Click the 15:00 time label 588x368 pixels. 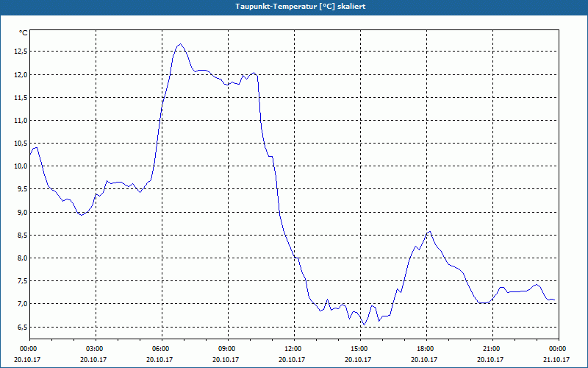point(360,349)
